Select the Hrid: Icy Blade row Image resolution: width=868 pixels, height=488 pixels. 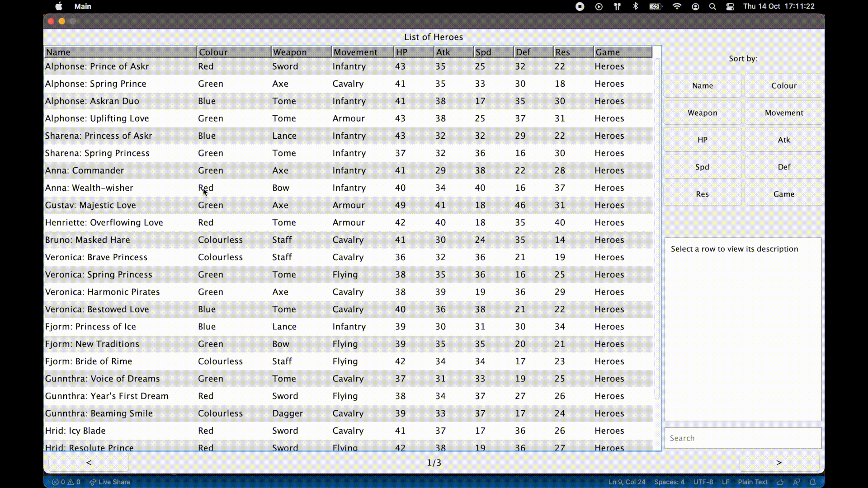tap(349, 431)
